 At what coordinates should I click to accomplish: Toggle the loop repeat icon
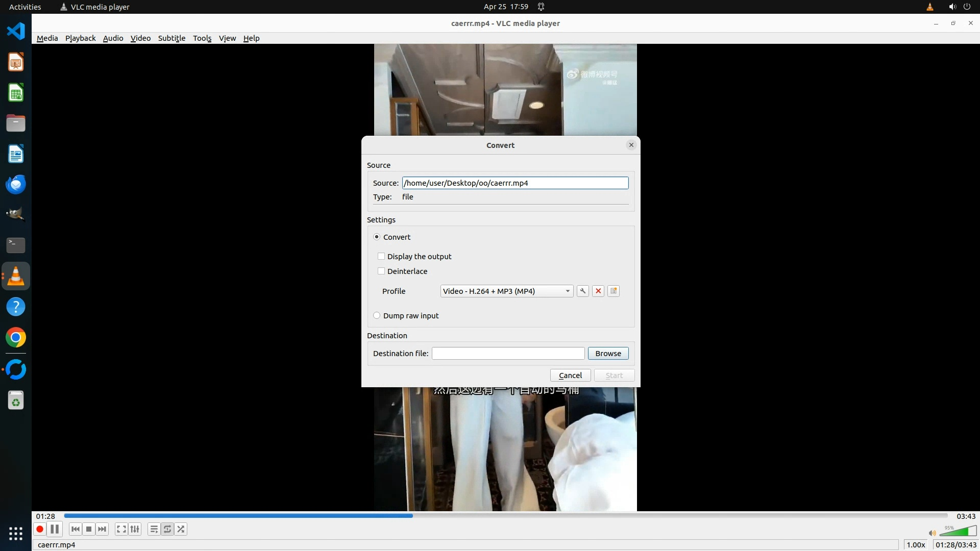(167, 529)
